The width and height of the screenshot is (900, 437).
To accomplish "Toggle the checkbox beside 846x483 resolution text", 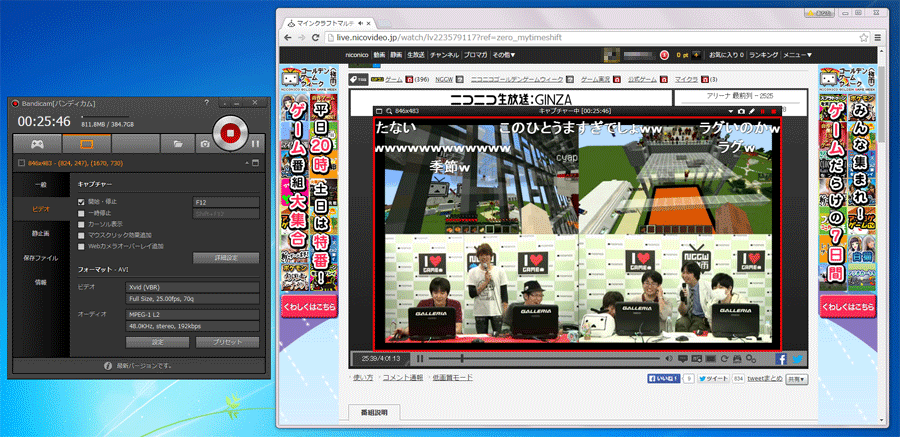I will click(21, 163).
